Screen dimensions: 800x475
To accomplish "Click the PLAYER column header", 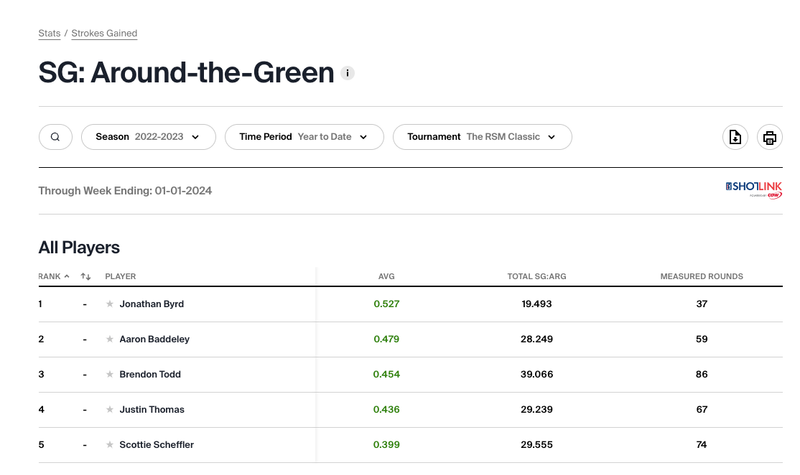I will point(120,277).
